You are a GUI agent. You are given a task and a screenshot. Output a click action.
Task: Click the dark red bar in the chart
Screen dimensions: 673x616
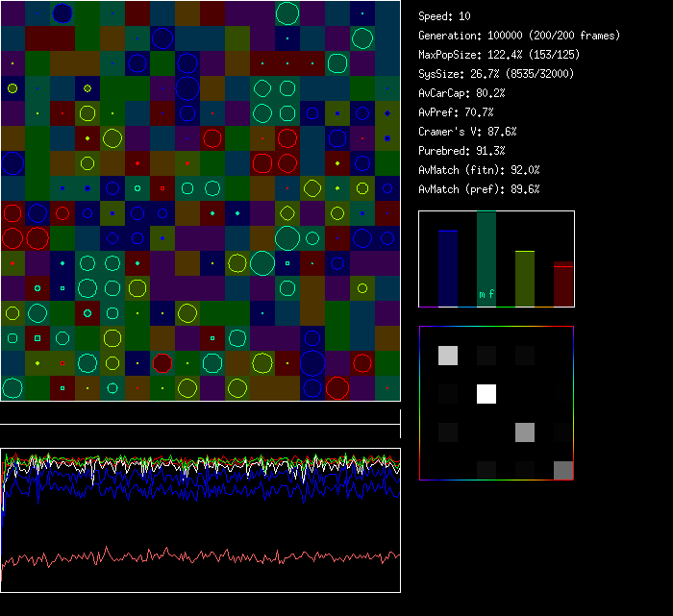point(563,284)
